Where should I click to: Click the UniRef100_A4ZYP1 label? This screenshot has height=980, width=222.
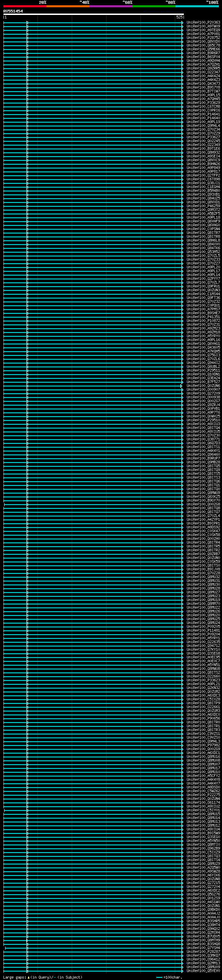[203, 520]
